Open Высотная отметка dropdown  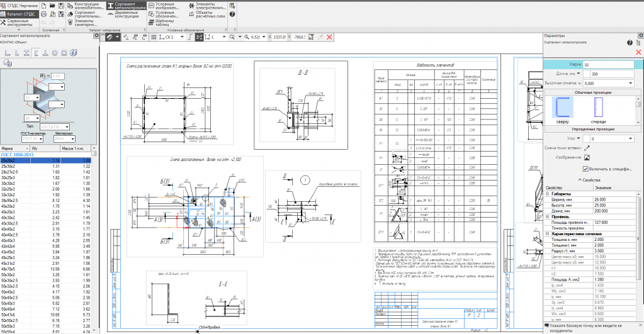tap(630, 83)
